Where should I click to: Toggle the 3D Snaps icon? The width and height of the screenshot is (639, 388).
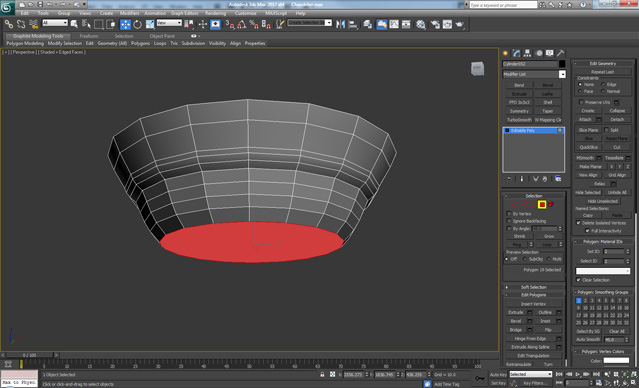(229, 24)
